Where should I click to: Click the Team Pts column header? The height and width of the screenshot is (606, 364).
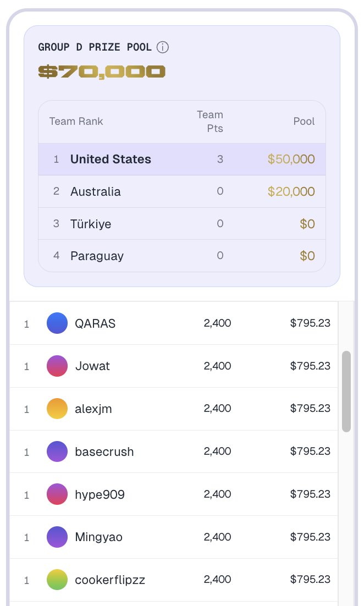pyautogui.click(x=210, y=122)
